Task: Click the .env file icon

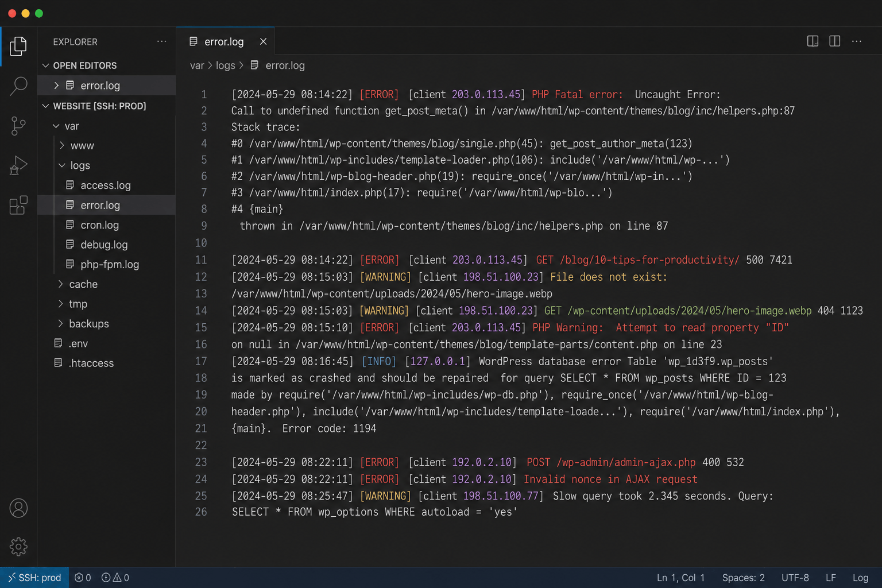Action: tap(58, 343)
